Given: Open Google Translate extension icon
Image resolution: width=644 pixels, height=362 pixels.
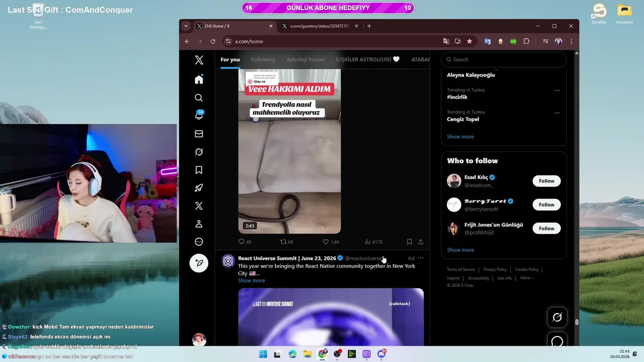Looking at the screenshot, I should [487, 41].
